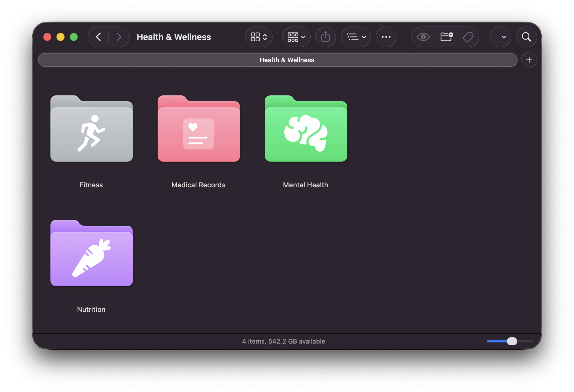
Task: Click the forward navigation arrow
Action: [119, 37]
